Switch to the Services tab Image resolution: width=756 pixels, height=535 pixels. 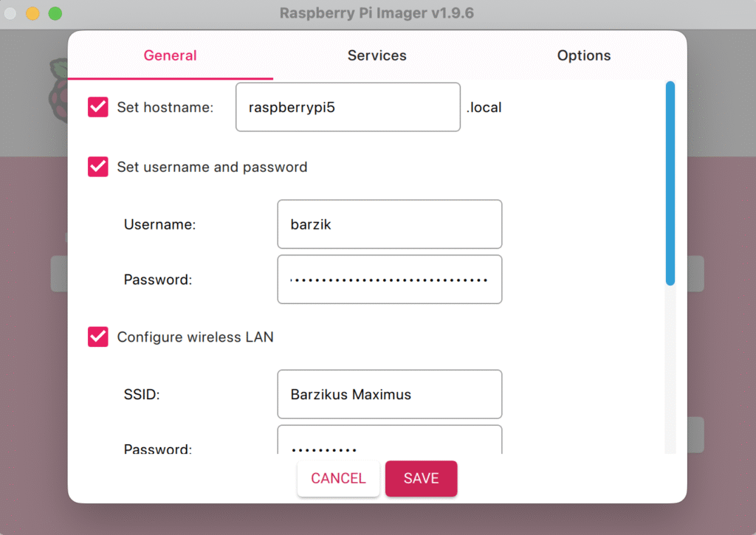click(377, 55)
